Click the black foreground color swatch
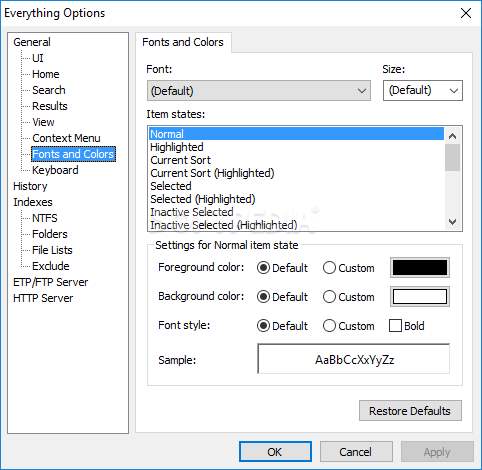This screenshot has height=470, width=482. 420,268
